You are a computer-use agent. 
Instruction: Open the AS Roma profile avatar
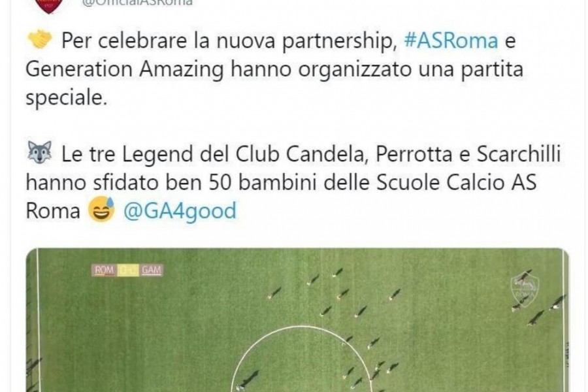coord(48,5)
